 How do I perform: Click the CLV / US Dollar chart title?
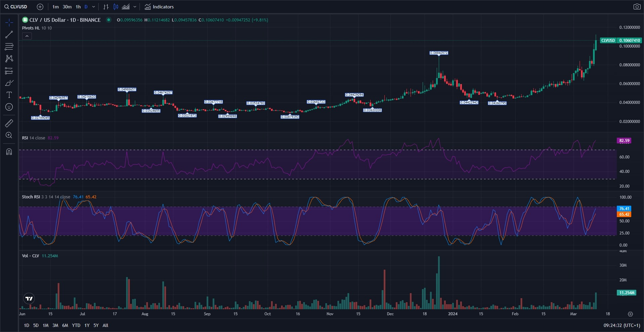pos(65,20)
